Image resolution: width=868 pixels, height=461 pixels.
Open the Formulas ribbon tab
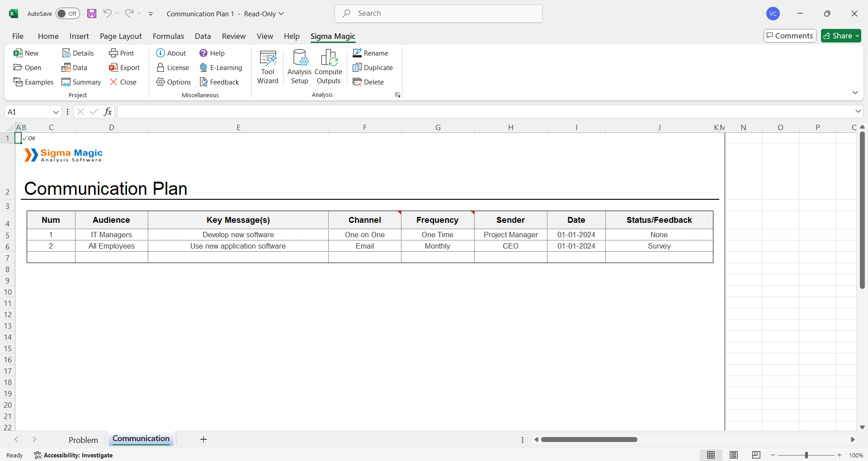[168, 36]
